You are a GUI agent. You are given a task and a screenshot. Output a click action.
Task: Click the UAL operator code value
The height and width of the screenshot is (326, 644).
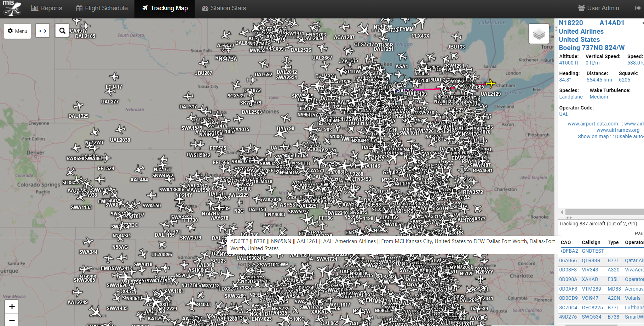[564, 114]
